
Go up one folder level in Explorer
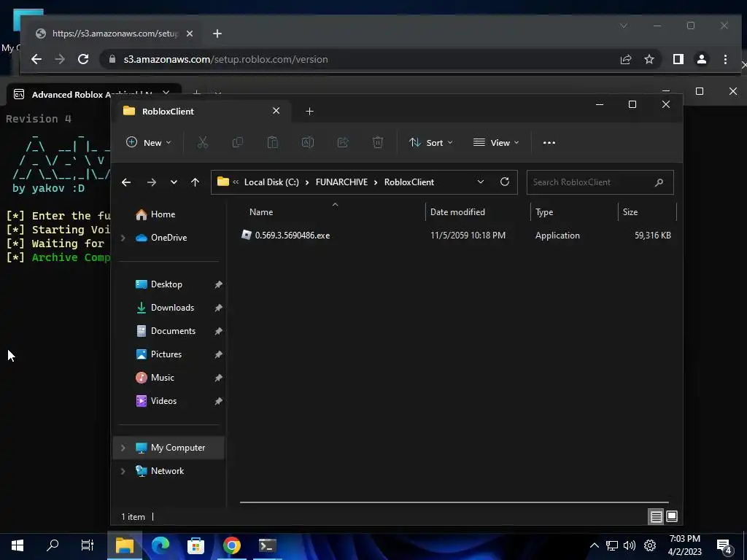[195, 182]
